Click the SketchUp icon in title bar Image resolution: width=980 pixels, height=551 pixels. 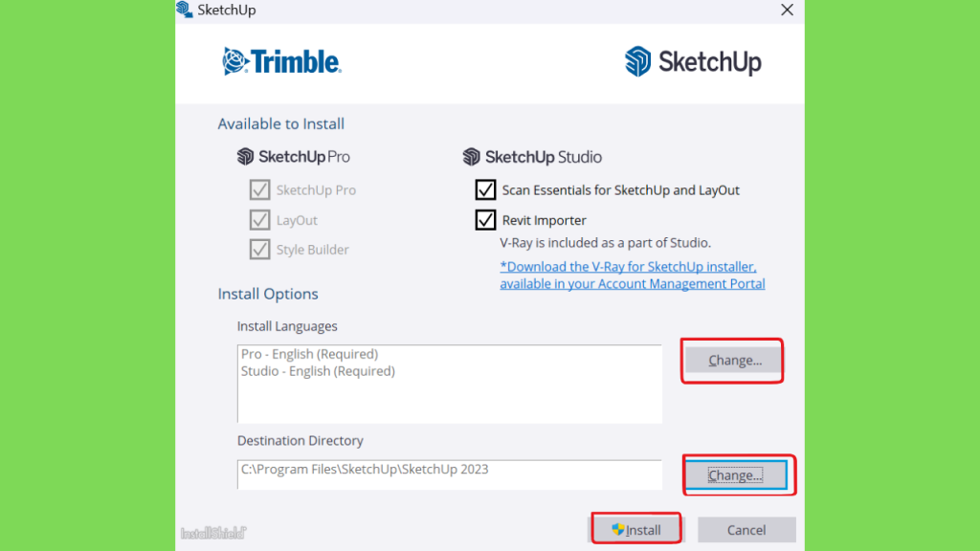(185, 10)
